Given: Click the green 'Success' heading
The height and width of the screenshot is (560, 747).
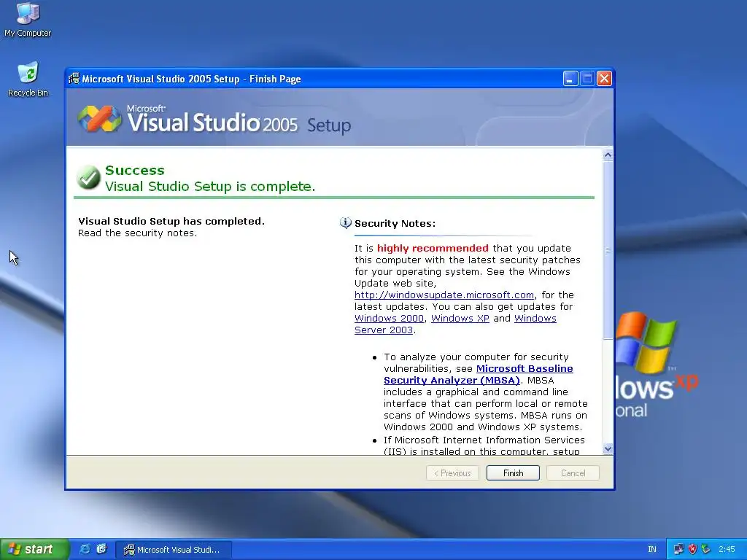Looking at the screenshot, I should click(x=135, y=170).
